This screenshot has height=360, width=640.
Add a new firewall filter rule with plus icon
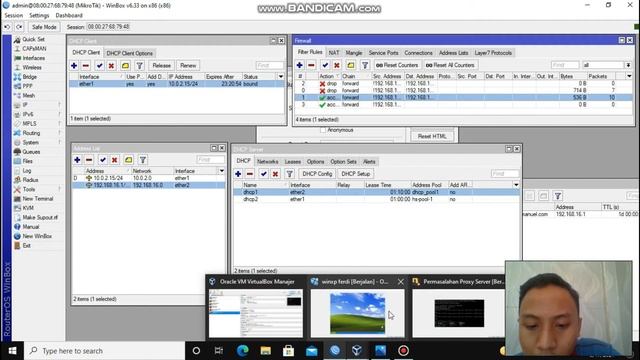coord(300,65)
